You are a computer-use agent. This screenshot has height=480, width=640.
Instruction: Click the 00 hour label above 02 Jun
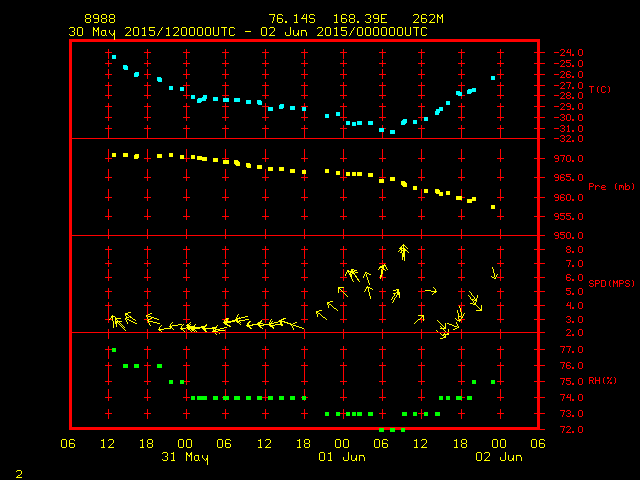point(499,444)
